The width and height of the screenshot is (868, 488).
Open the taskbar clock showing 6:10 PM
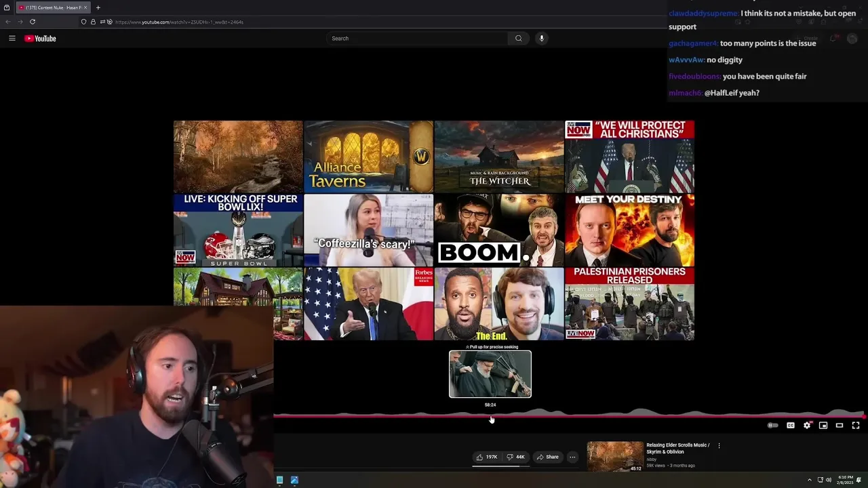[x=844, y=480]
